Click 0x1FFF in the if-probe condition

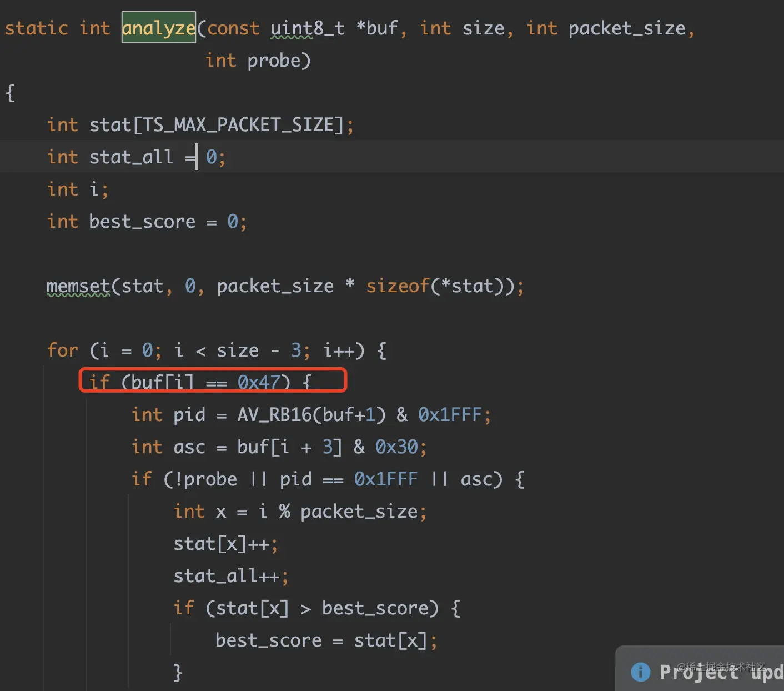point(386,479)
